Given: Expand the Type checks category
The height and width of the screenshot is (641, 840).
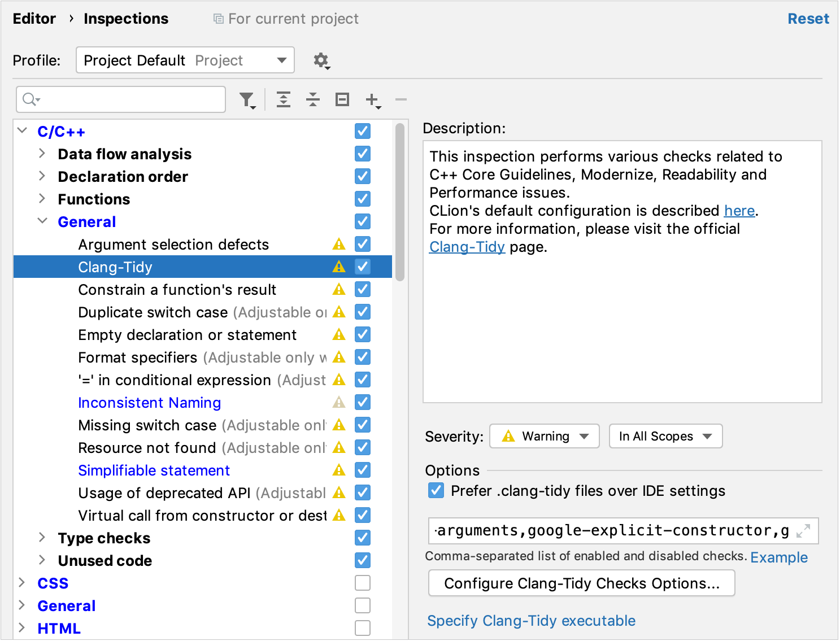Looking at the screenshot, I should coord(42,538).
